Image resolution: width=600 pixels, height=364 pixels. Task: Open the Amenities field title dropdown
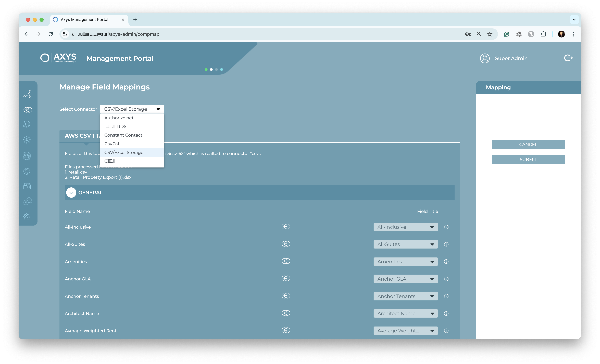(405, 262)
